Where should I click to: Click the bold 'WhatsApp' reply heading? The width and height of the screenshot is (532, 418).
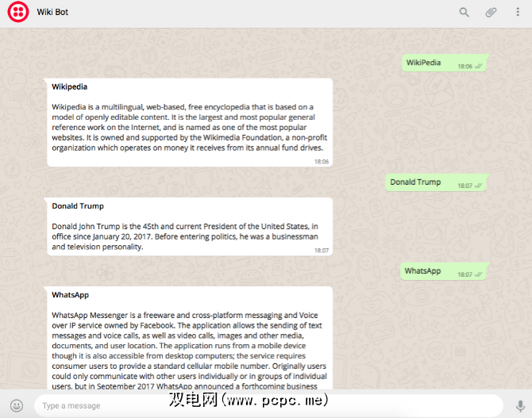click(70, 295)
